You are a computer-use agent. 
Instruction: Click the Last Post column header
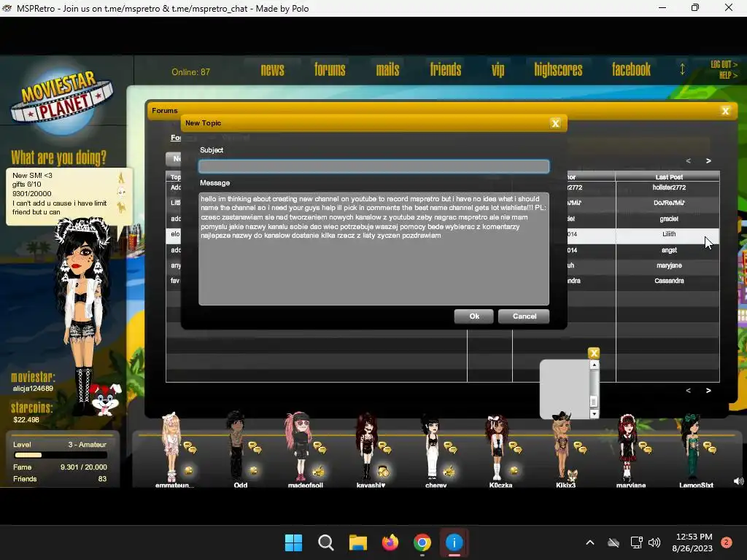coord(668,176)
